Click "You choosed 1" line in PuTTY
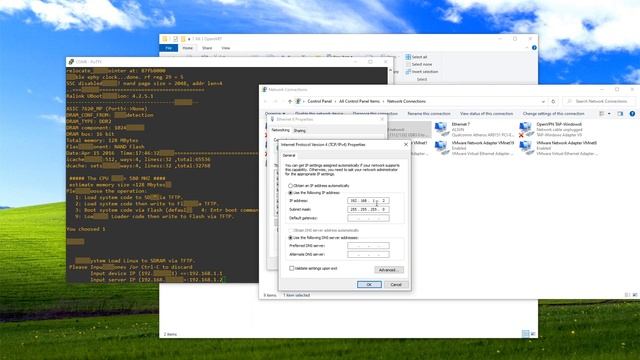Viewport: 640px width, 360px height. [x=86, y=229]
